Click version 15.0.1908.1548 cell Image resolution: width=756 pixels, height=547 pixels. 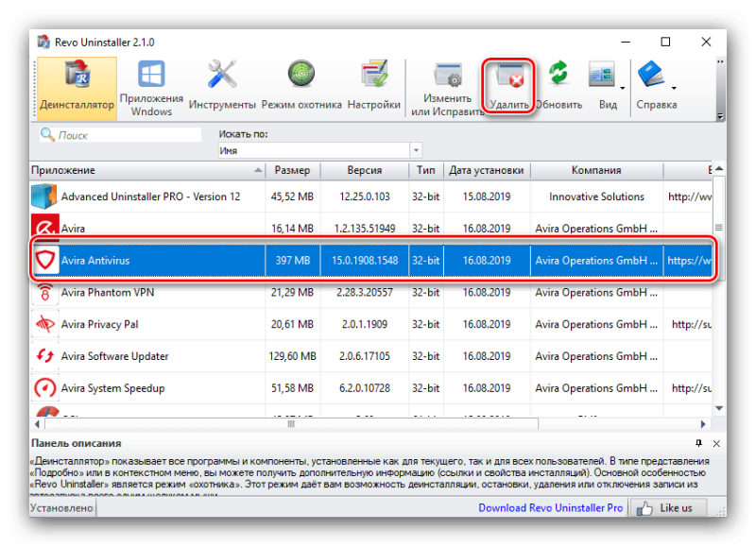tap(365, 261)
